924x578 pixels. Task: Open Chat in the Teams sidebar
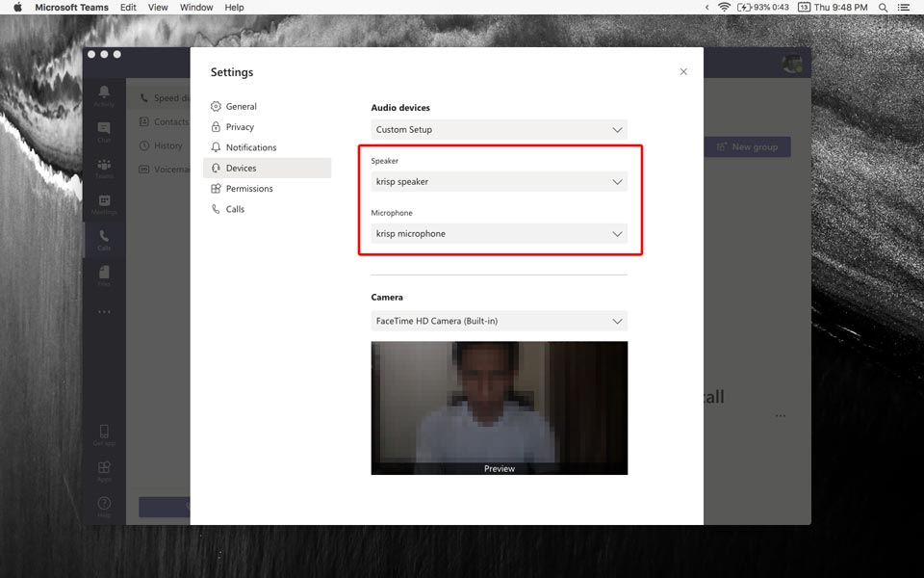[104, 132]
